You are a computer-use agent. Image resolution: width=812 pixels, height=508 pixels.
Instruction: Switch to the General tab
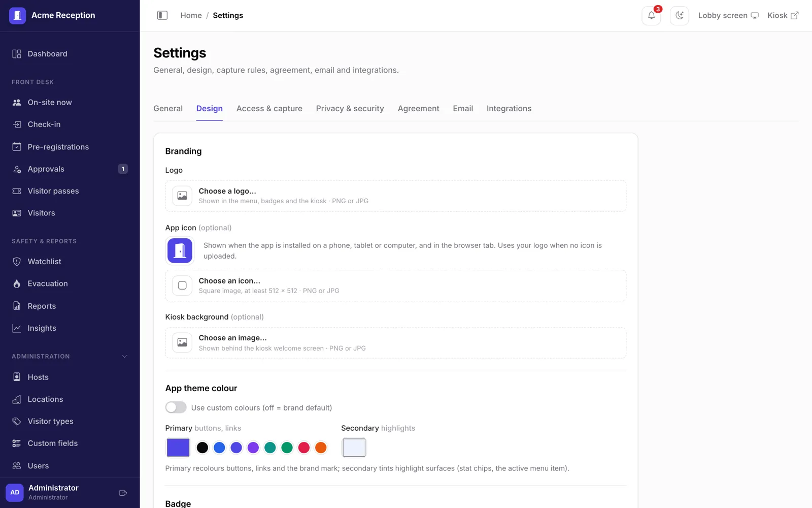[x=168, y=108]
